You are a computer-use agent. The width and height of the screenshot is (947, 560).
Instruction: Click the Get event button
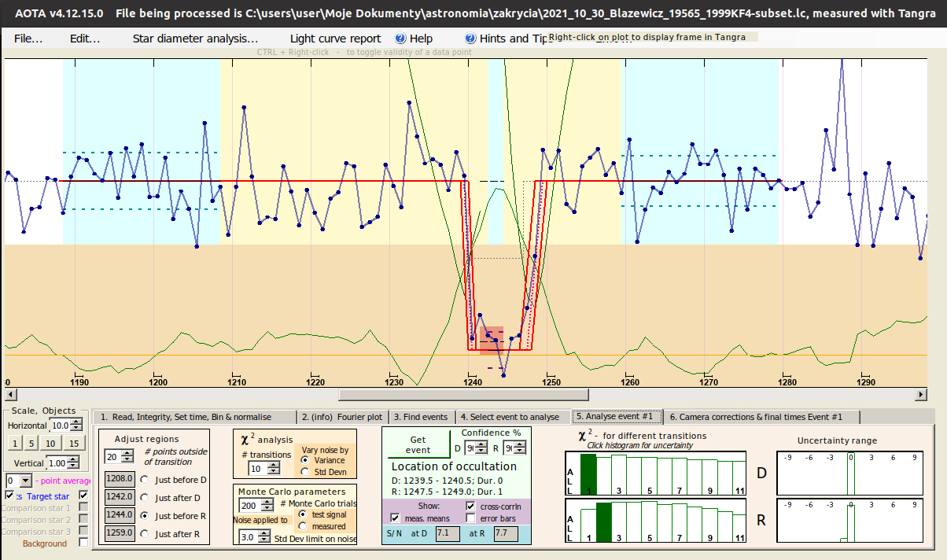click(418, 445)
